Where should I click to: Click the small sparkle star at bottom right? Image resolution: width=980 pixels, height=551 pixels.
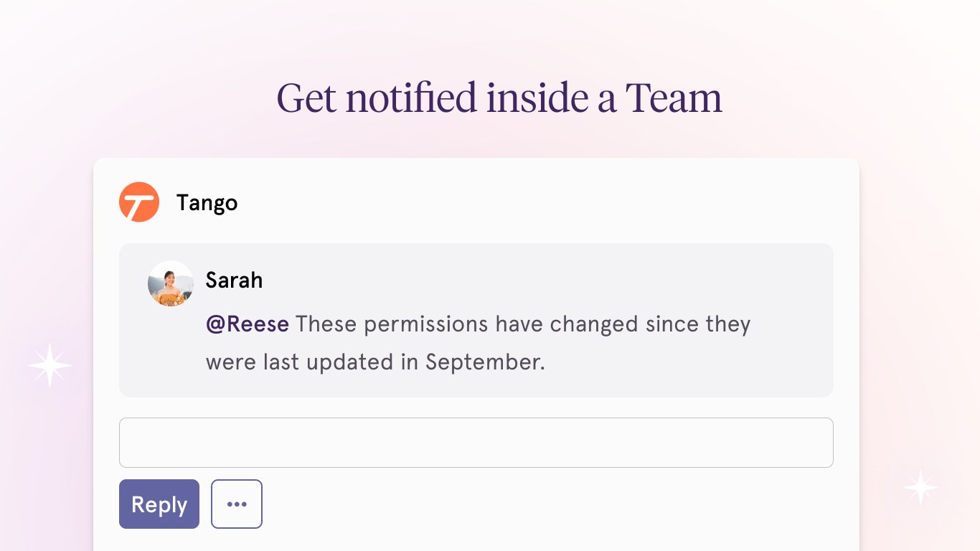click(x=920, y=488)
